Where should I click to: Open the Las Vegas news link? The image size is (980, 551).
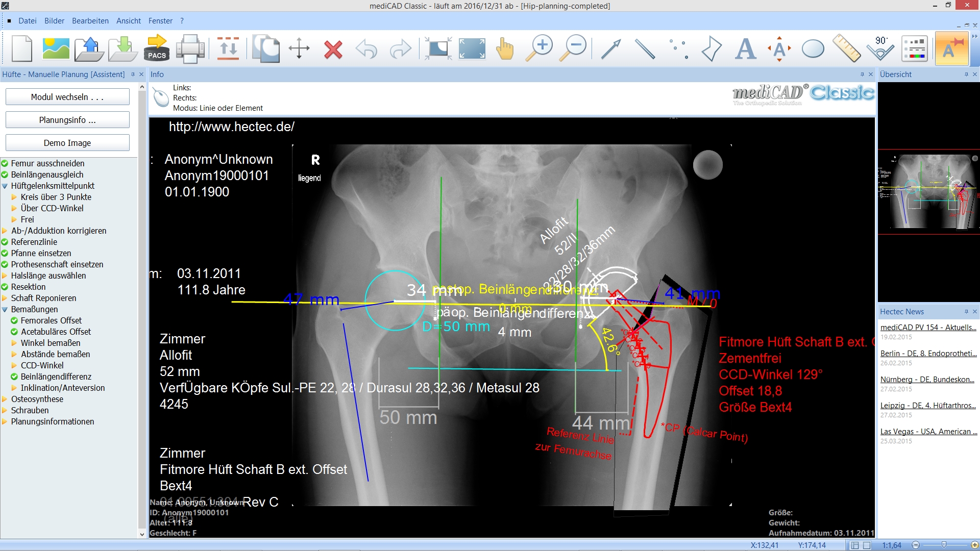928,432
